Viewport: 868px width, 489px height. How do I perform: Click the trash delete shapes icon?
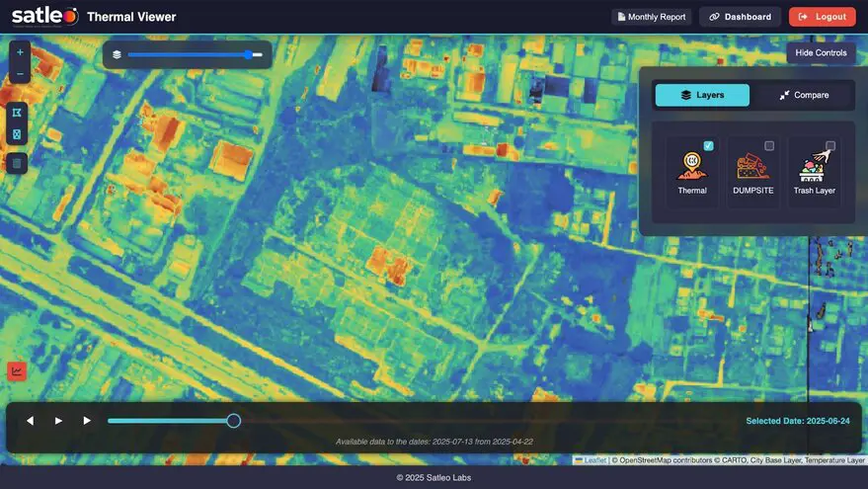pyautogui.click(x=17, y=163)
